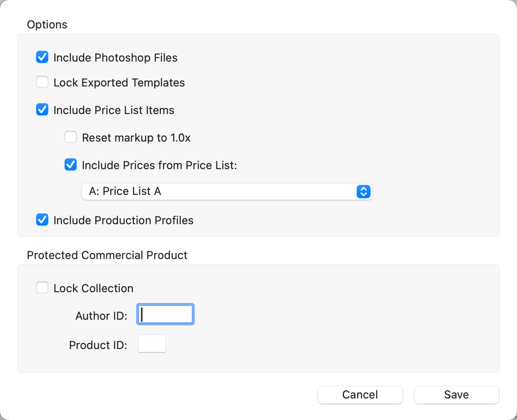
Task: Toggle the Include Price List Items checkbox
Action: [42, 110]
